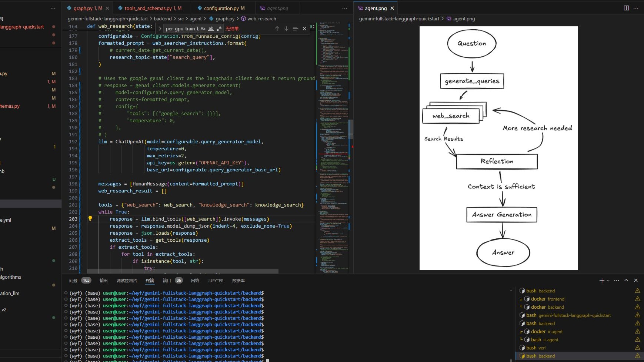Go to next match arrow in find widget
The height and width of the screenshot is (362, 644).
(286, 29)
